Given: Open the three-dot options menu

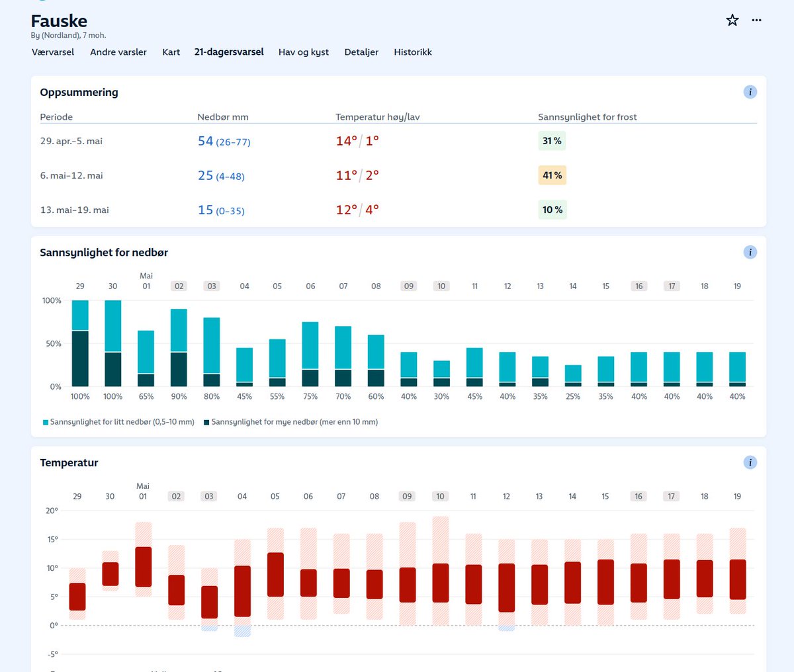Looking at the screenshot, I should 756,20.
